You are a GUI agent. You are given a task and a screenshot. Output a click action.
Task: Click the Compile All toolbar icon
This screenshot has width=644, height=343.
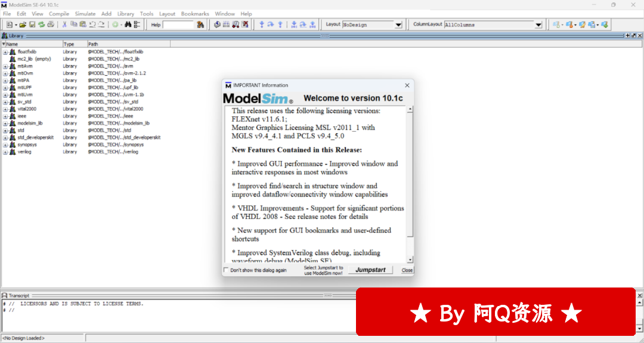tap(227, 24)
